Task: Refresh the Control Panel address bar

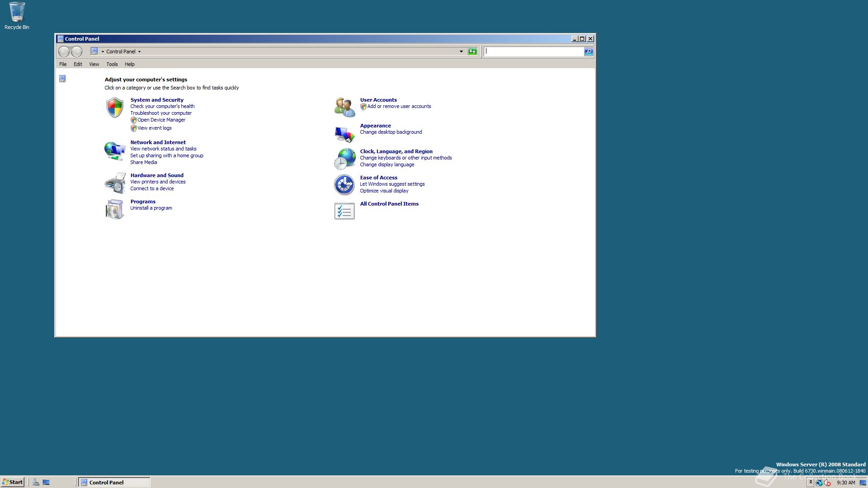Action: coord(472,52)
